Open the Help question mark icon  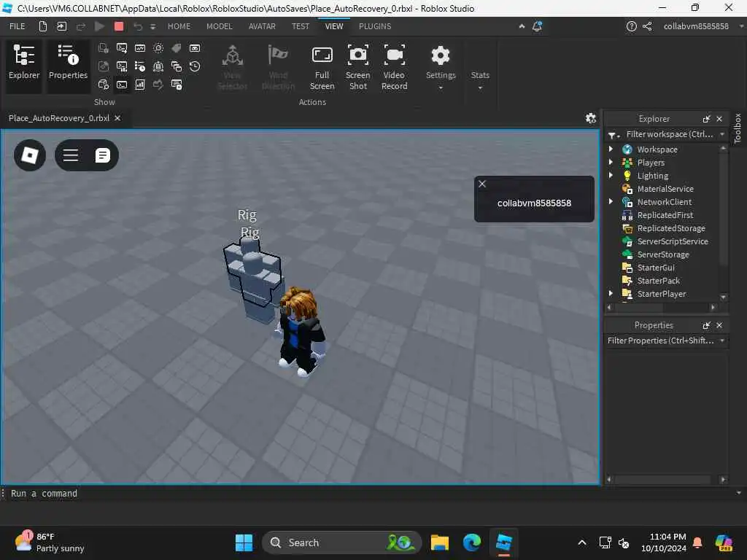point(631,26)
